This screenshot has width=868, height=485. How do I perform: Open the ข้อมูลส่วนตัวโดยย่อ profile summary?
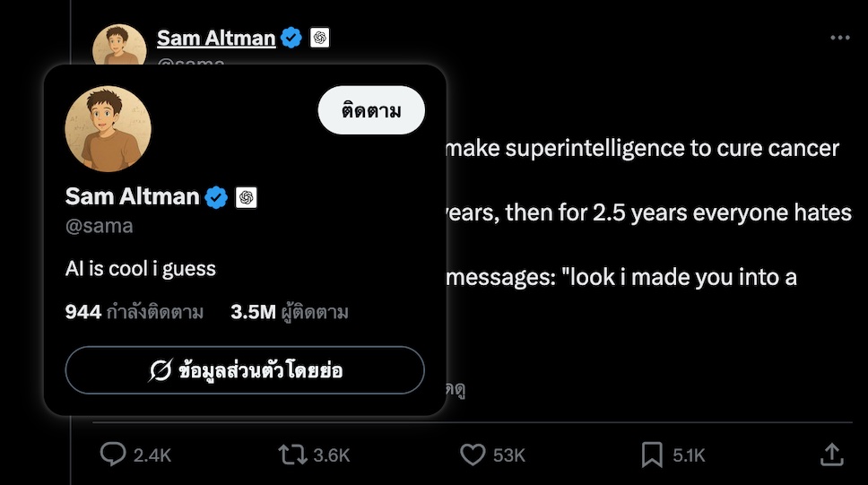245,370
